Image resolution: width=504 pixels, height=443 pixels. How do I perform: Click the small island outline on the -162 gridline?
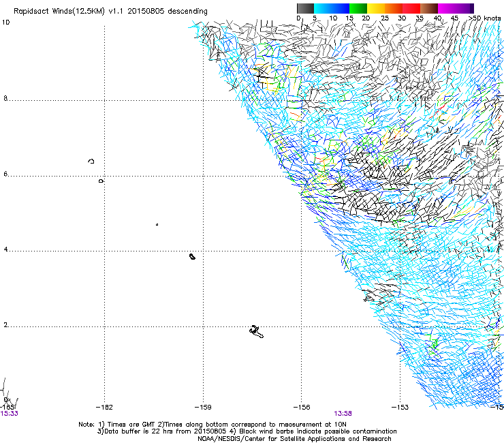(x=101, y=181)
